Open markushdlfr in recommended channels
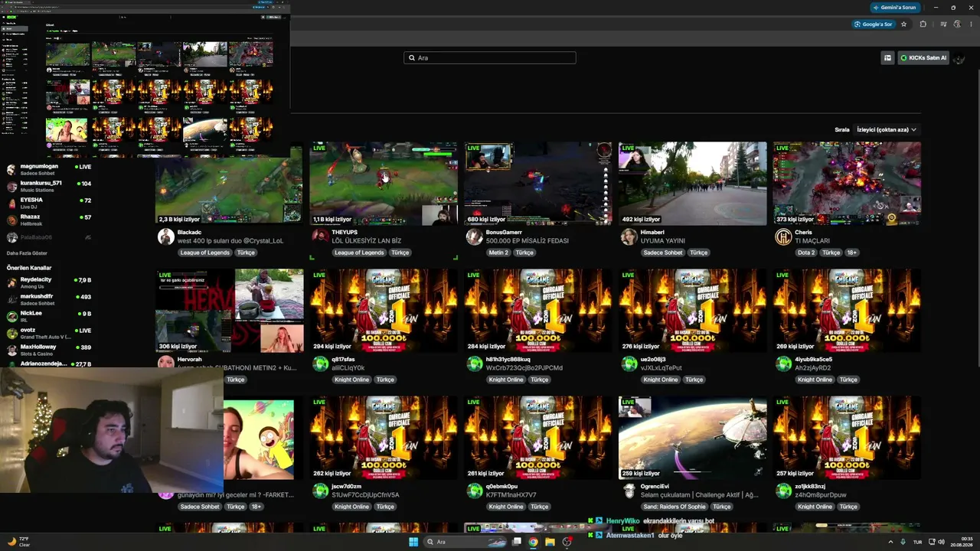This screenshot has height=551, width=980. point(49,300)
